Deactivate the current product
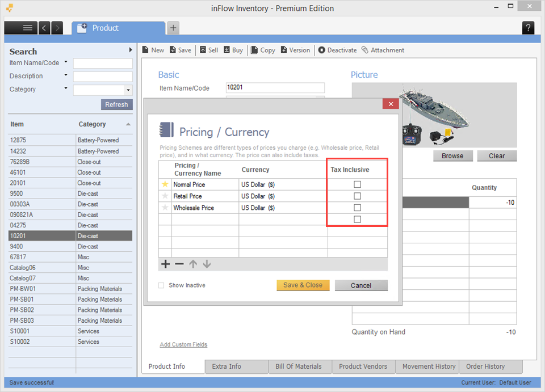Screen dimensions: 545x392 337,50
